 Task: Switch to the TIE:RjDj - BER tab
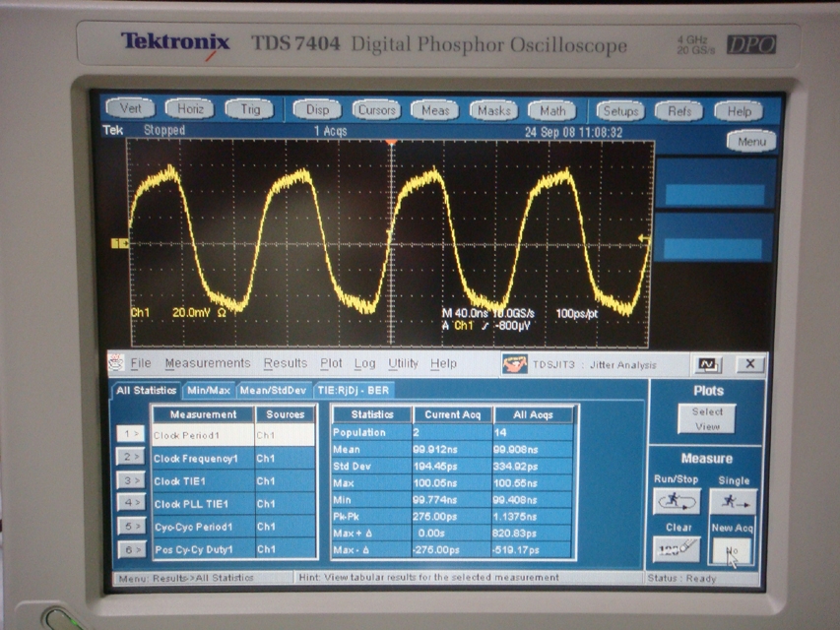354,391
